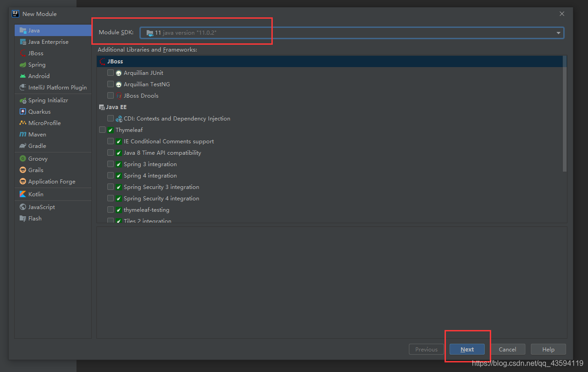The width and height of the screenshot is (588, 372).
Task: Click the 'Spring Initializr' label
Action: click(x=48, y=100)
